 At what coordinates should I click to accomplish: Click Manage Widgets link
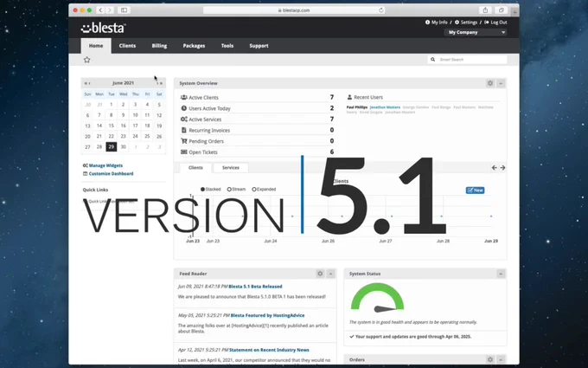click(103, 165)
